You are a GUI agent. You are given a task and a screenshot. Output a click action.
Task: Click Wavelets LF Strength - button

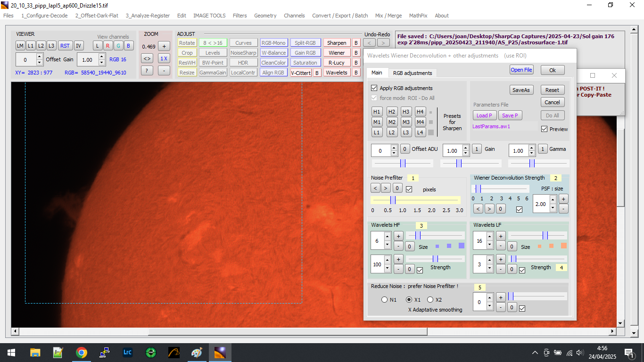click(x=501, y=269)
